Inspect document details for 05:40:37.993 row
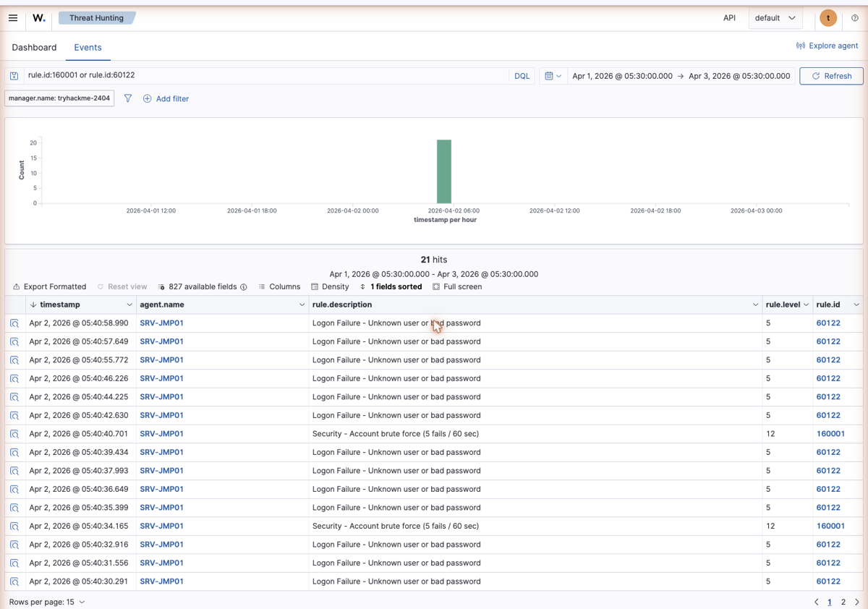 tap(14, 471)
